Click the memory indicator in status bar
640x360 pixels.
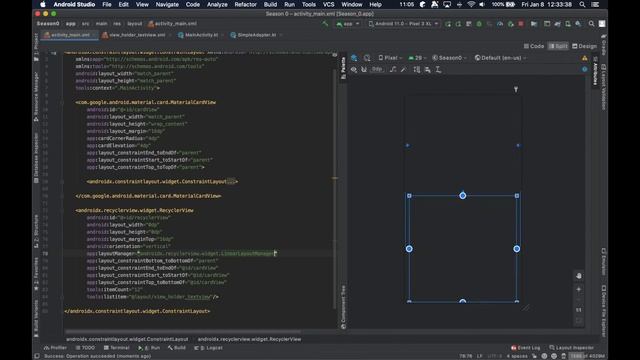(x=587, y=356)
